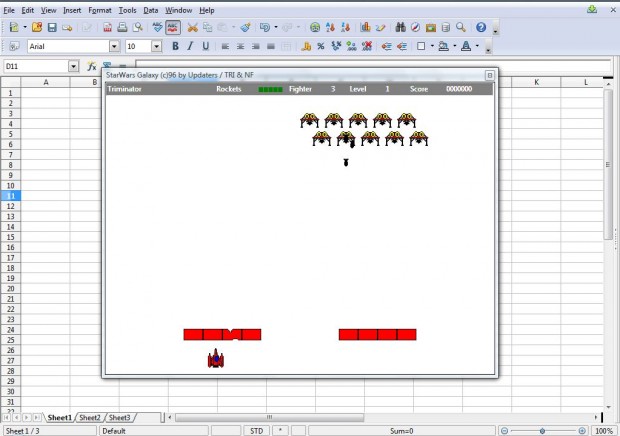Open Borders dropdown arrow
620x436 pixels.
tap(432, 46)
